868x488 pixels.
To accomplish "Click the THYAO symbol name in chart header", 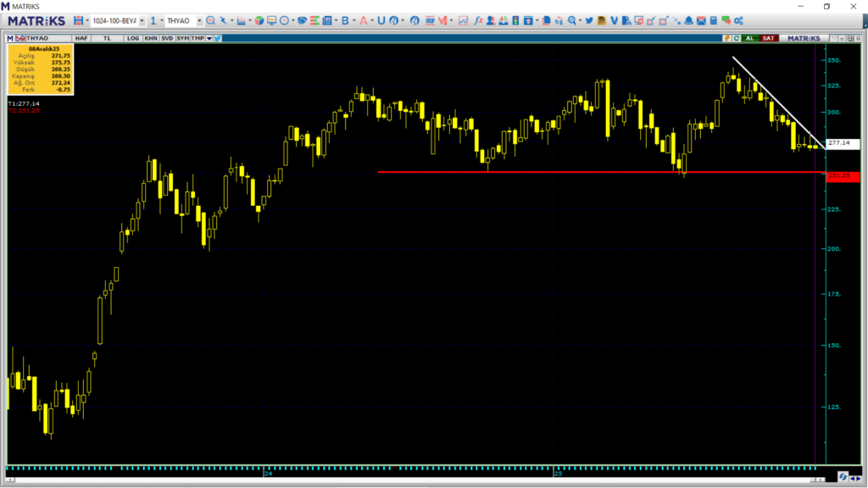I will [37, 38].
